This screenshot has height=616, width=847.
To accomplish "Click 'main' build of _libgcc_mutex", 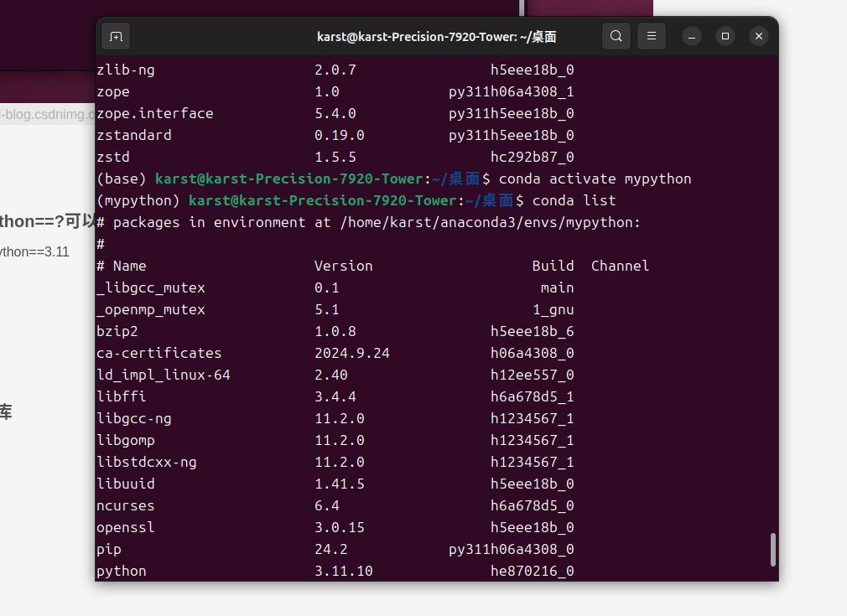I will (x=557, y=287).
